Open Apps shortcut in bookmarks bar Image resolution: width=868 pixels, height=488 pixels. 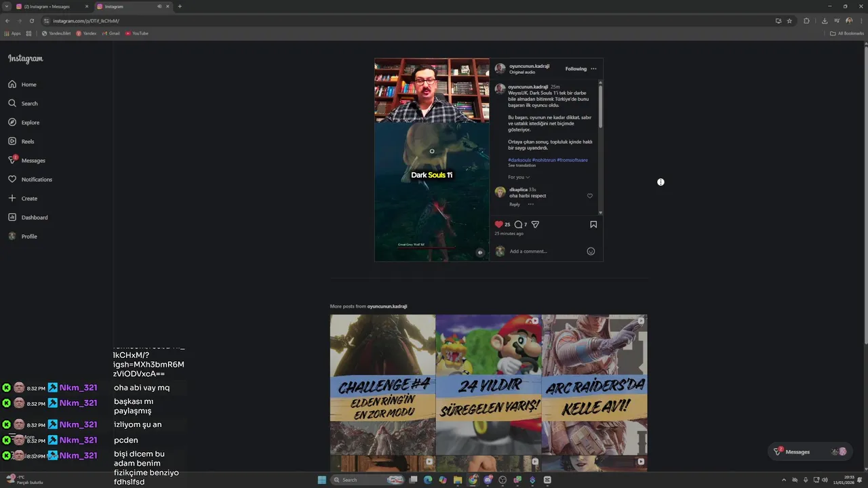click(13, 33)
